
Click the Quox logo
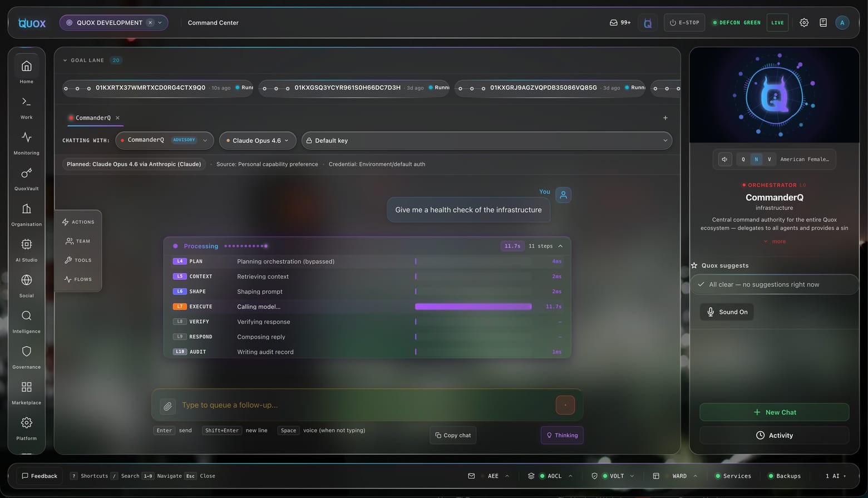32,23
